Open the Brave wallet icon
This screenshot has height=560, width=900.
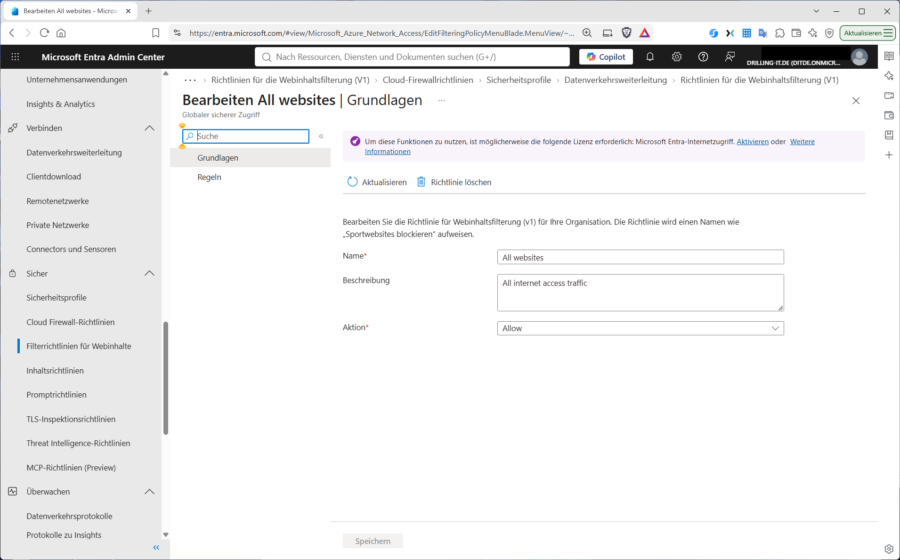pyautogui.click(x=796, y=33)
